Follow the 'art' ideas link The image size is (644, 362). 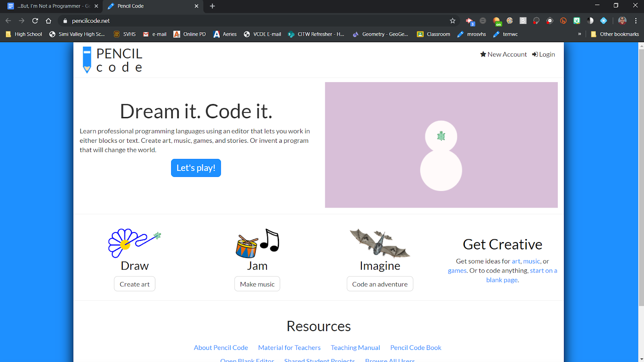pos(516,261)
